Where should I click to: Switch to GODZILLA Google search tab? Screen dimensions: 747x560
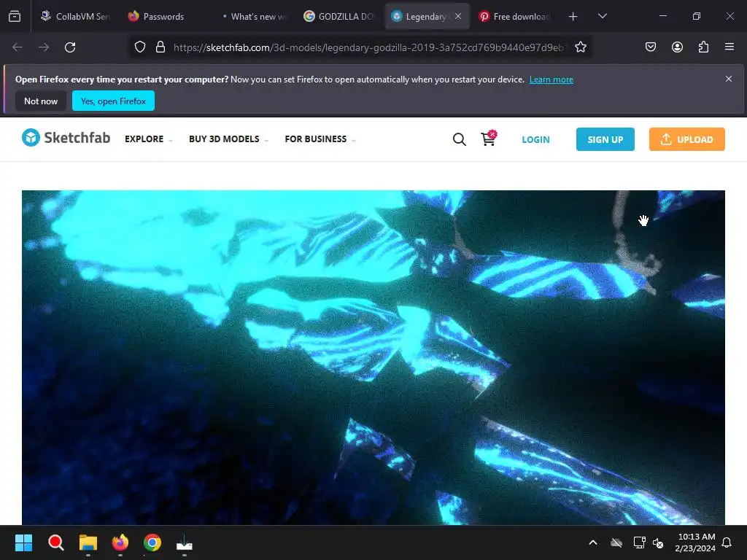pos(339,17)
